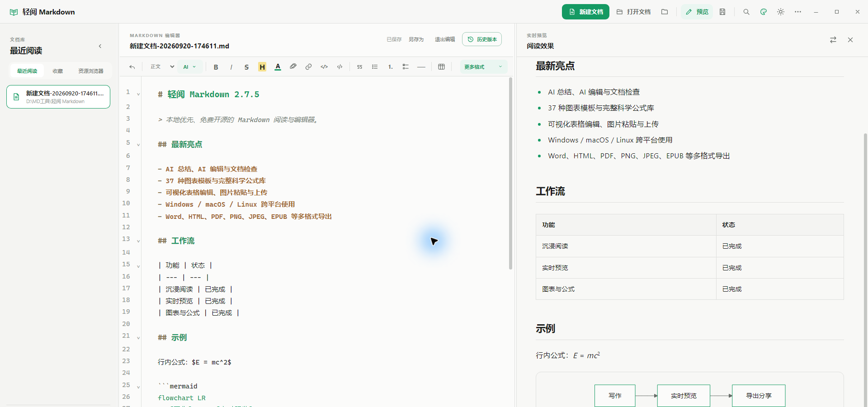Switch to the 收藏 tab
Image resolution: width=868 pixels, height=407 pixels.
[x=58, y=71]
